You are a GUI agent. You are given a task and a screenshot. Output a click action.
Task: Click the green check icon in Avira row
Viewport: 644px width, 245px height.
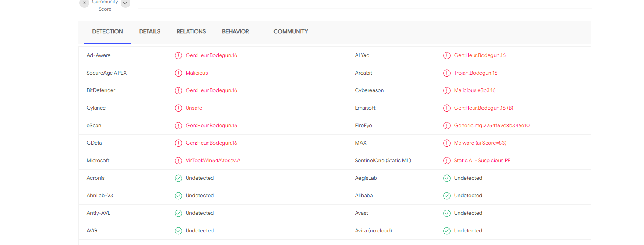(447, 231)
